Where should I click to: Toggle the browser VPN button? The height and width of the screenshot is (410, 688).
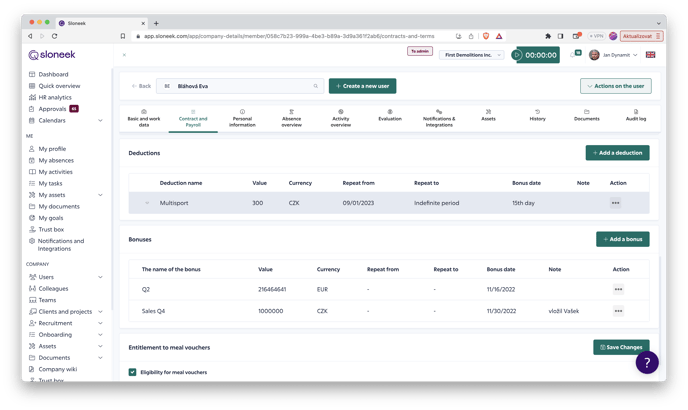click(596, 36)
